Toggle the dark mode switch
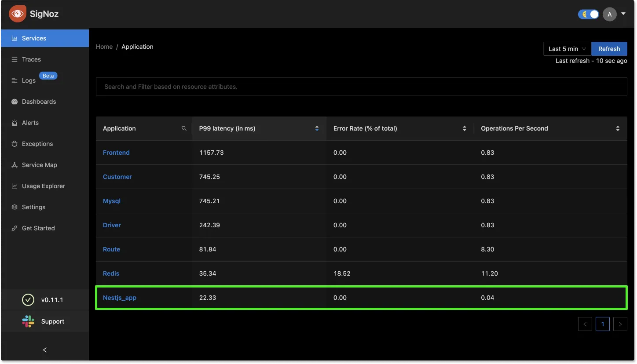 589,14
